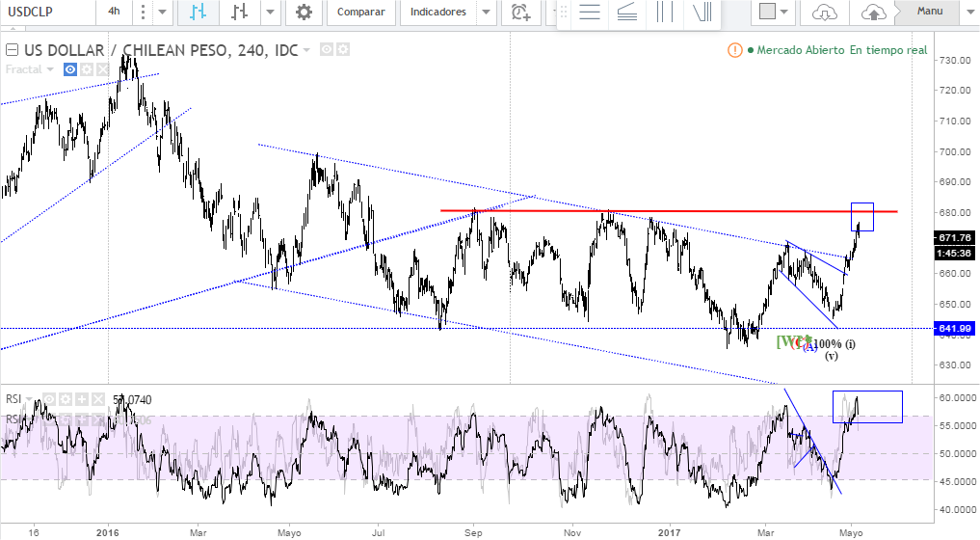Remove the first RSI indicator with X
The height and width of the screenshot is (540, 980).
pyautogui.click(x=96, y=398)
